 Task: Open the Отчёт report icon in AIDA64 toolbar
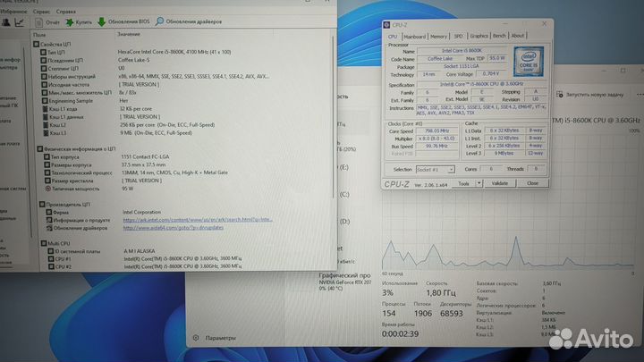39,22
